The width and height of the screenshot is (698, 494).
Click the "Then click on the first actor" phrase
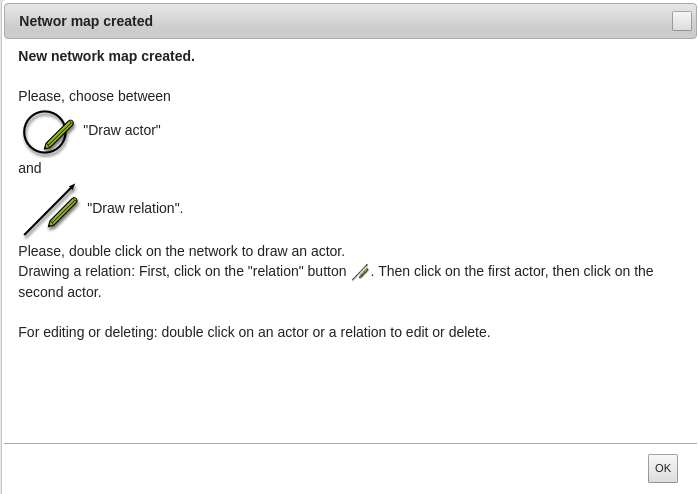point(463,271)
